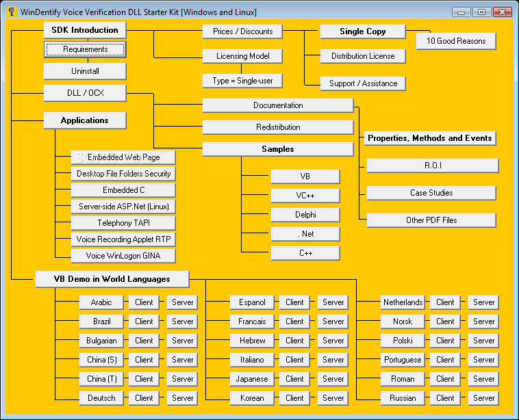
Task: Launch the Client for Roman
Action: click(445, 380)
